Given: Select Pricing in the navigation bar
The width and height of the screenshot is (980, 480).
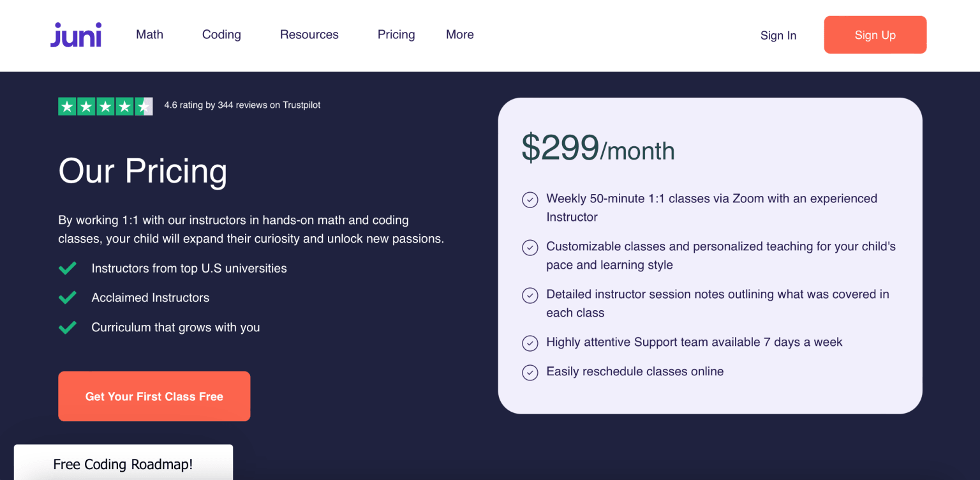Looking at the screenshot, I should pos(396,34).
